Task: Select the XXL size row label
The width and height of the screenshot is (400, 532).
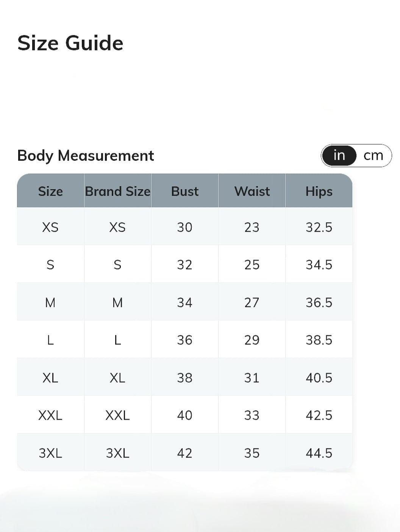Action: 50,415
